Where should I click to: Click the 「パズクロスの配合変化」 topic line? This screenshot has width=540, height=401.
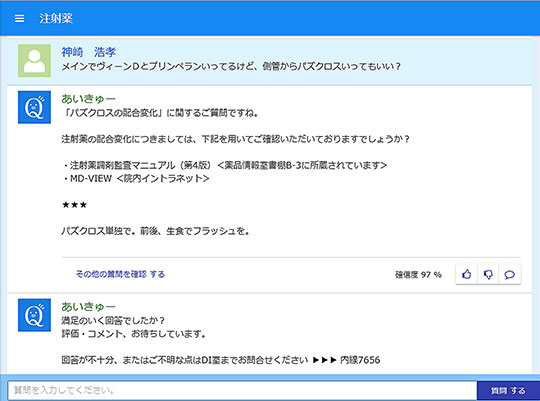click(x=160, y=113)
